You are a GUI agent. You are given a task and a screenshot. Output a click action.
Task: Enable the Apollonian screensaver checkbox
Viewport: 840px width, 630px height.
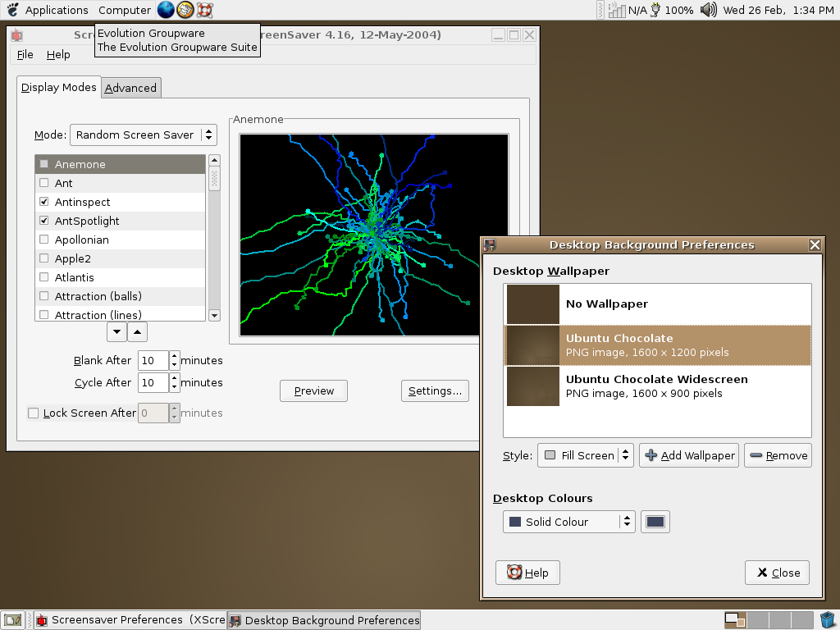44,239
